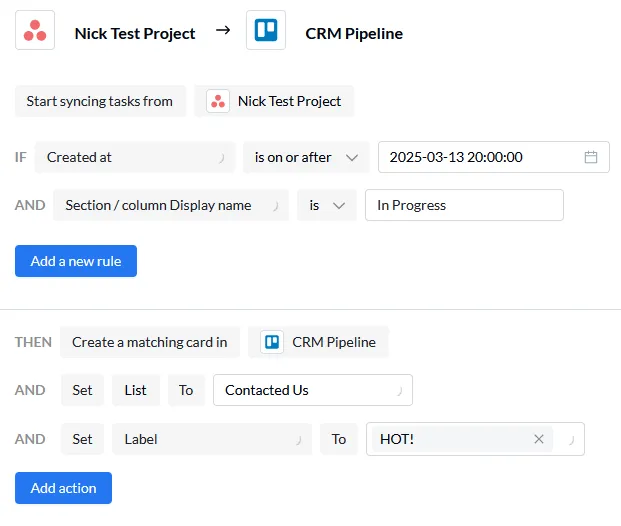Image resolution: width=621 pixels, height=526 pixels.
Task: Click the arrow between project names
Action: click(223, 31)
